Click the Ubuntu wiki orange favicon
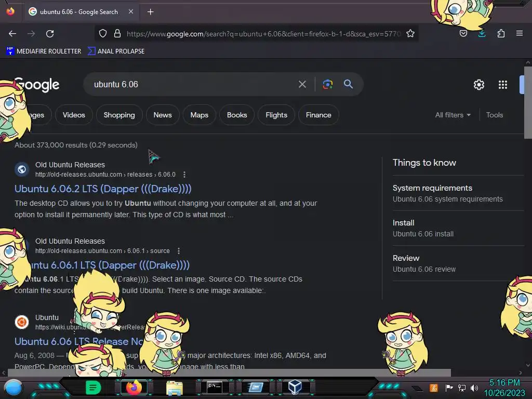The height and width of the screenshot is (399, 532). 22,322
